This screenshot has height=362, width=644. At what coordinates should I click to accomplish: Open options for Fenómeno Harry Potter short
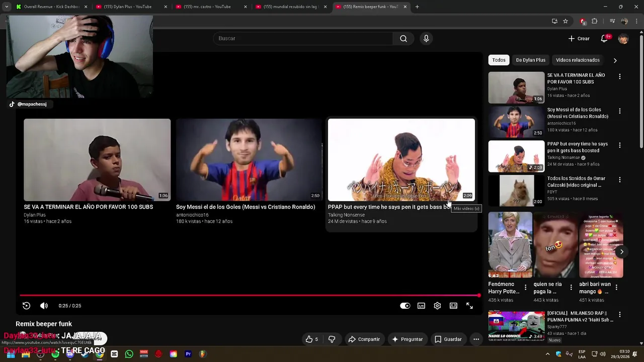click(x=526, y=287)
